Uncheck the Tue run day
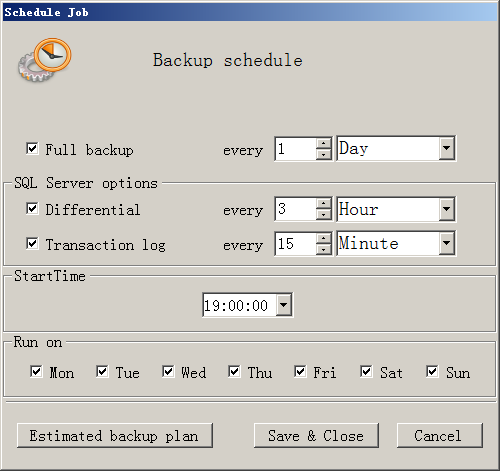Image resolution: width=500 pixels, height=471 pixels. 102,371
